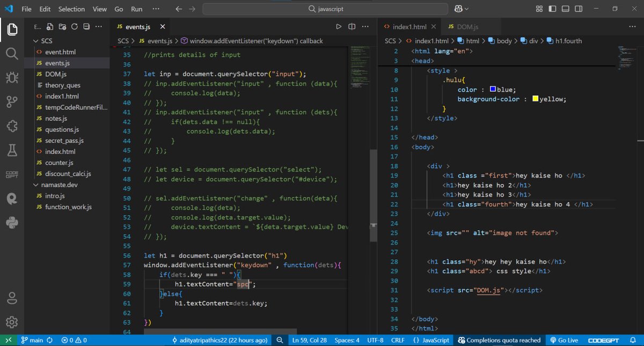Screen dimensions: 644x346
Task: Create a new folder in Explorer
Action: pos(62,26)
